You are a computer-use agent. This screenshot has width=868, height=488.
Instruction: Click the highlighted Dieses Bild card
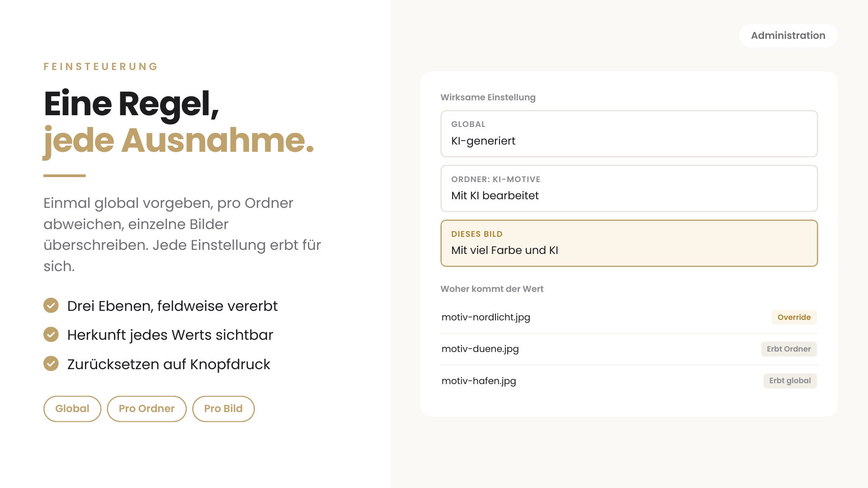click(x=629, y=243)
